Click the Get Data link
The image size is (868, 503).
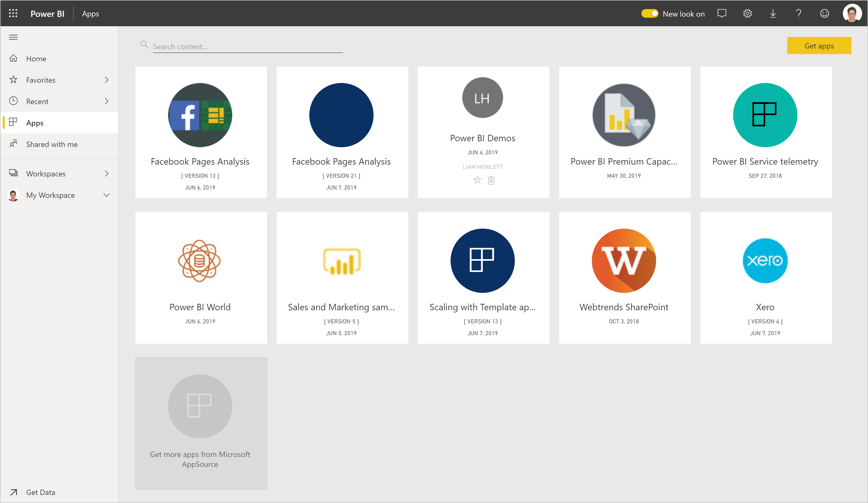41,492
